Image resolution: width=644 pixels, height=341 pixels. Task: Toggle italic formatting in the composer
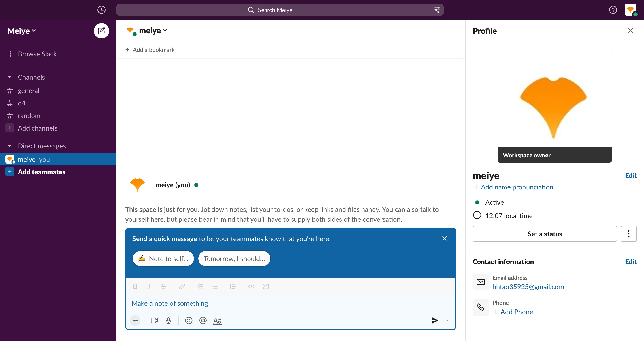coord(149,286)
